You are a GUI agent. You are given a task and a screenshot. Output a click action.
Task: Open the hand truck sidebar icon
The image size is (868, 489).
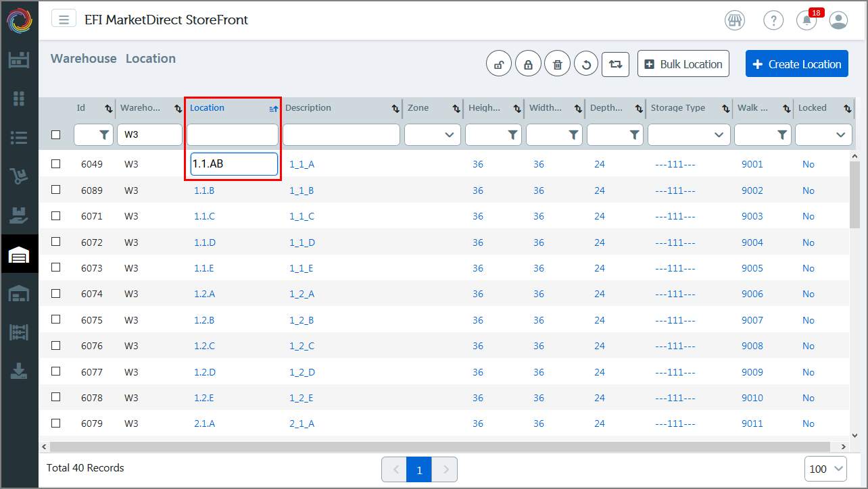[x=19, y=176]
